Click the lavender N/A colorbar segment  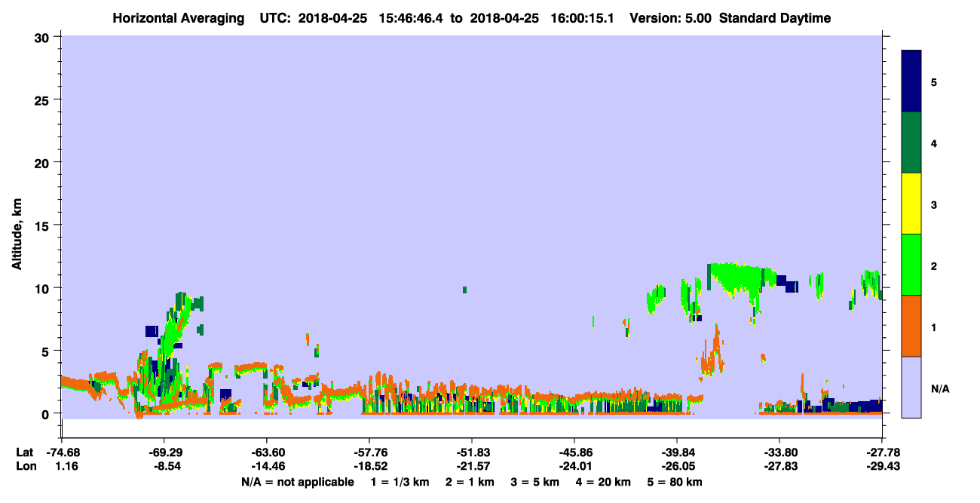click(911, 387)
